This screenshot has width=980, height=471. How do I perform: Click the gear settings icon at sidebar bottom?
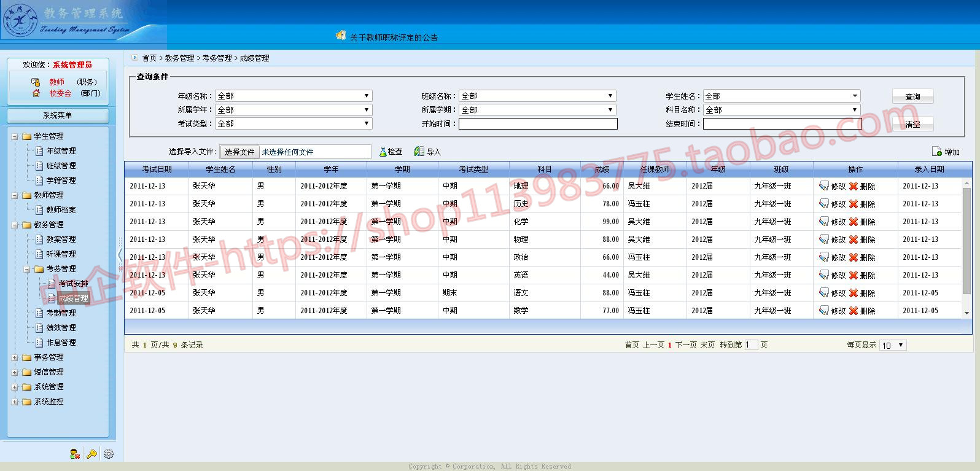coord(109,454)
